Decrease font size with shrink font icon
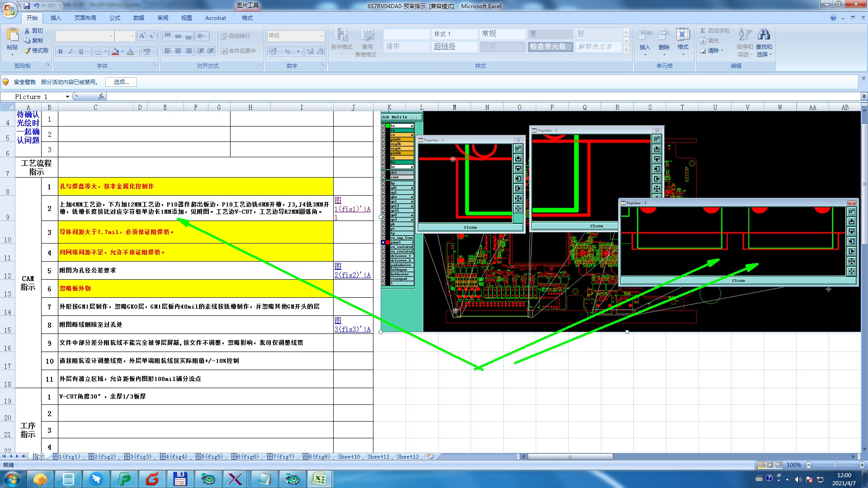The height and width of the screenshot is (488, 868). (152, 36)
